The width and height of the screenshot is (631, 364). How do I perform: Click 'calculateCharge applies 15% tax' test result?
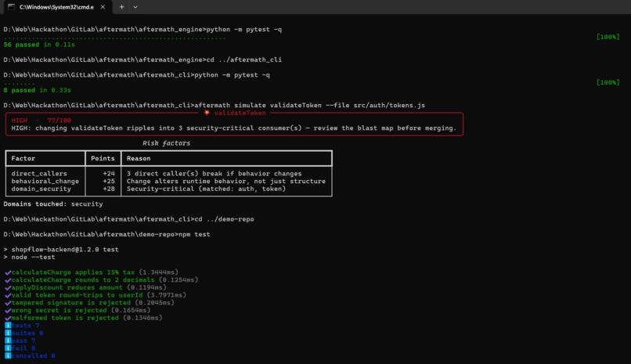(x=92, y=272)
